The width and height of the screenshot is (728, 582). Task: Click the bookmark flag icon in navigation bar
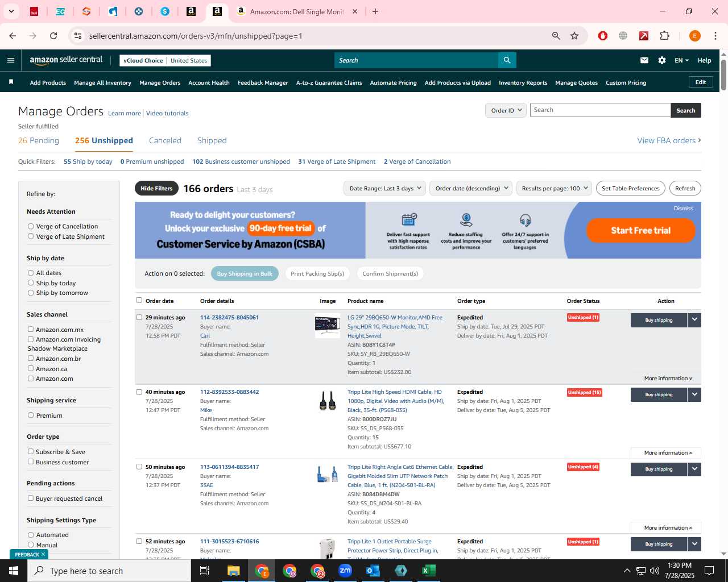click(x=11, y=82)
